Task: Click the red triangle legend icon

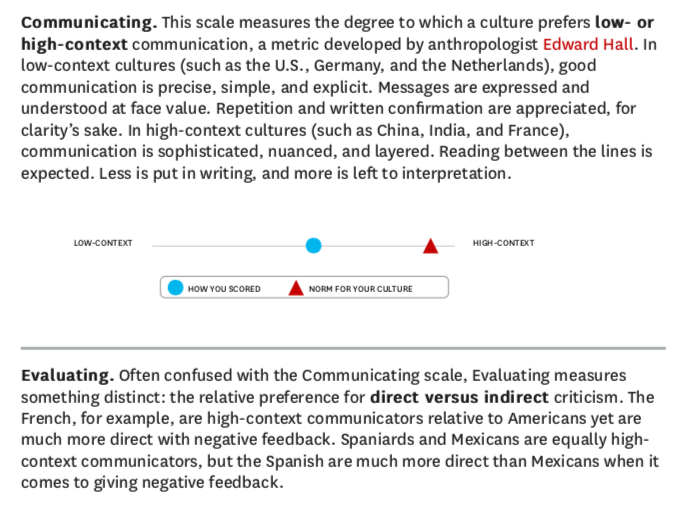Action: [296, 288]
